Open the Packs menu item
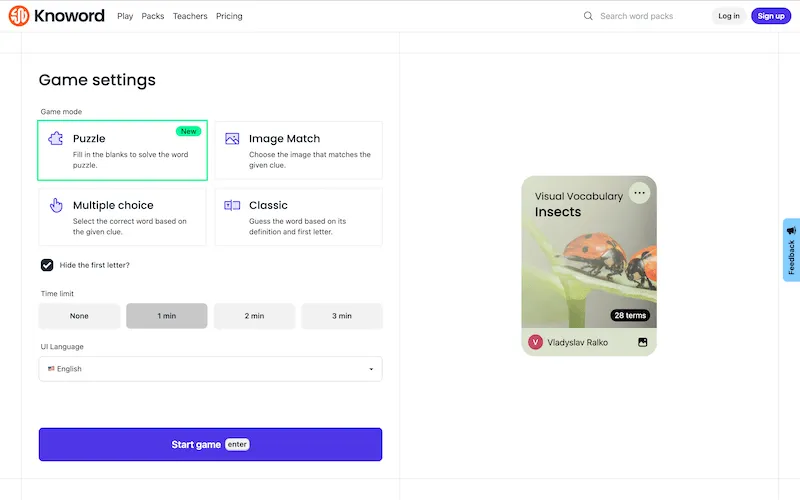Viewport: 800px width, 500px height. click(x=153, y=16)
